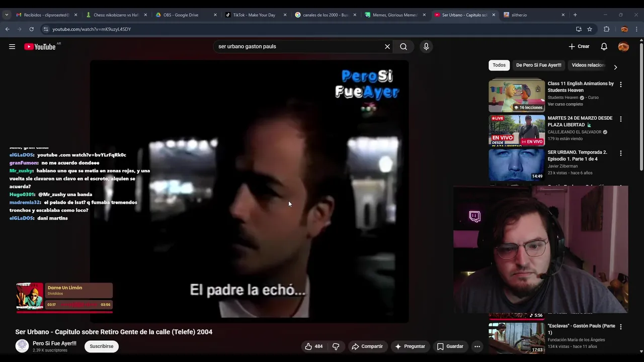Close the slither.io tab
This screenshot has width=644, height=362.
coord(563,15)
